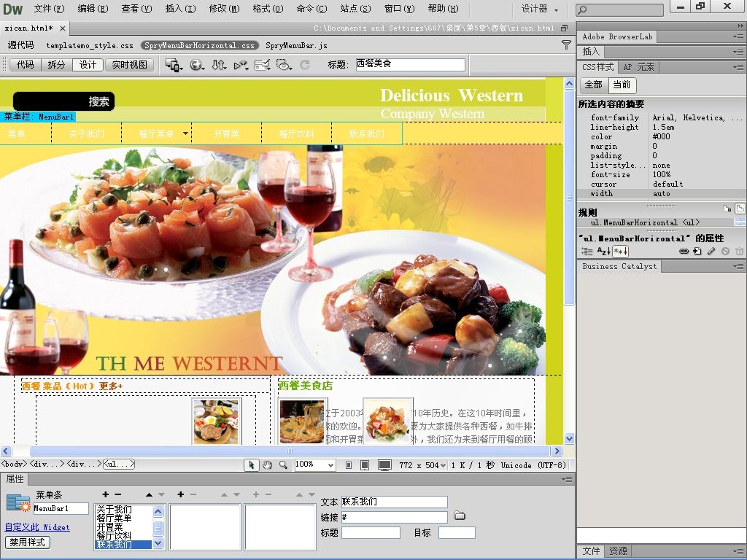The height and width of the screenshot is (560, 747).
Task: Add menu item with first-level plus icon
Action: pyautogui.click(x=106, y=494)
